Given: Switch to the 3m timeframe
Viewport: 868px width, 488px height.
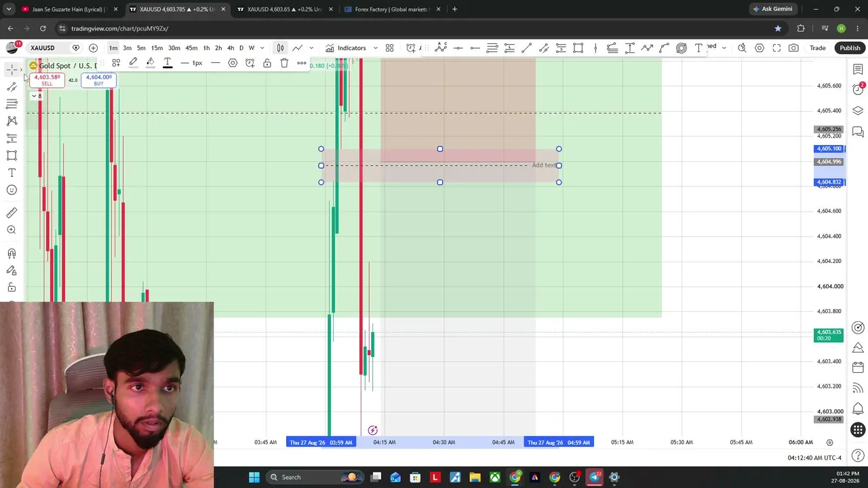Looking at the screenshot, I should (127, 48).
